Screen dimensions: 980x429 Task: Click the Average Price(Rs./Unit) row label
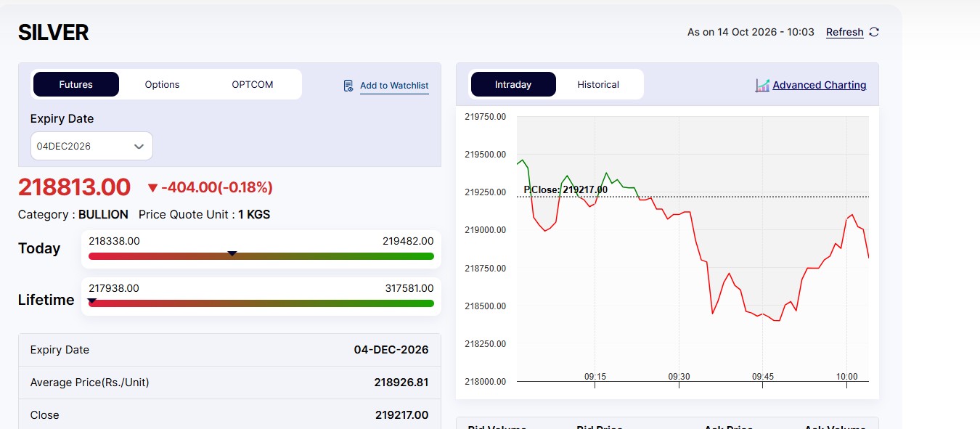pyautogui.click(x=90, y=383)
